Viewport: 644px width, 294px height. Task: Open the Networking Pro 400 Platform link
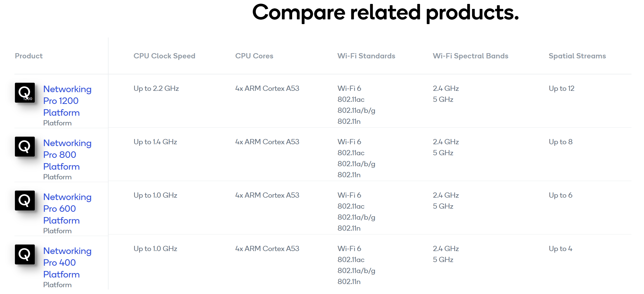[67, 263]
